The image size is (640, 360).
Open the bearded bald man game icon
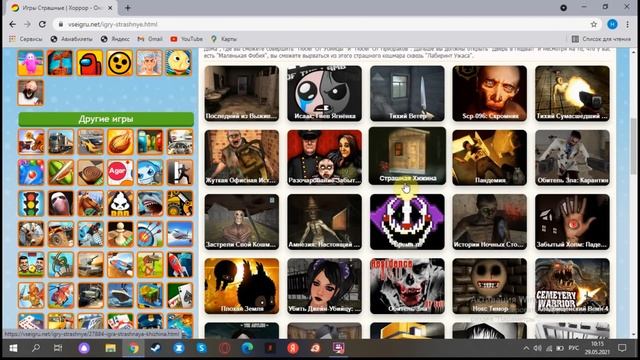click(31, 93)
